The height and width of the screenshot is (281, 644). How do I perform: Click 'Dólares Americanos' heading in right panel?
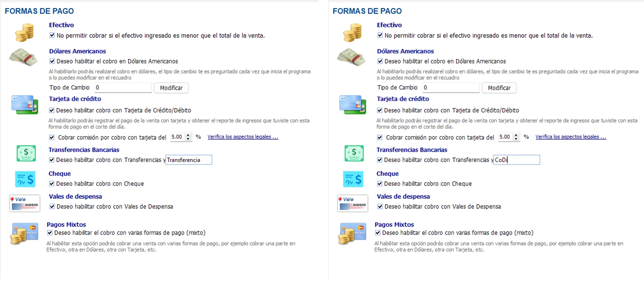tap(405, 51)
